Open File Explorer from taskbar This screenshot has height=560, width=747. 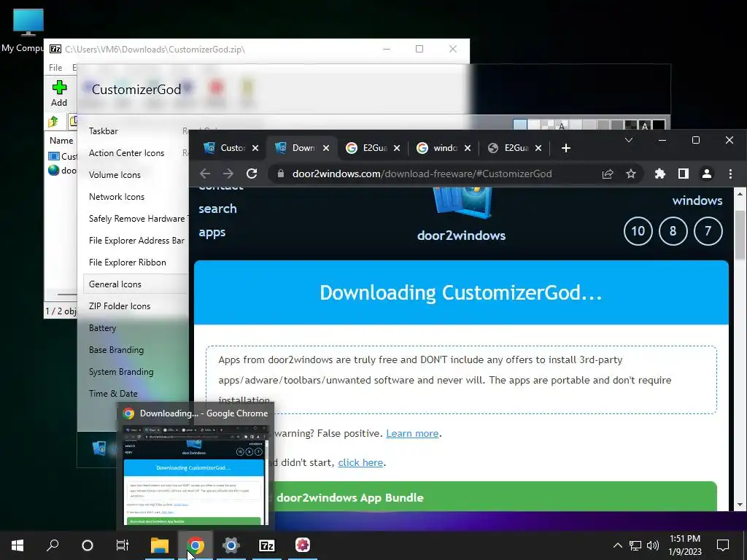coord(160,545)
